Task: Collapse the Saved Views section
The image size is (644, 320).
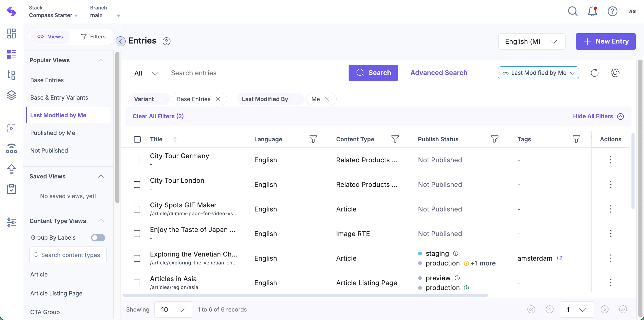Action: pos(101,176)
